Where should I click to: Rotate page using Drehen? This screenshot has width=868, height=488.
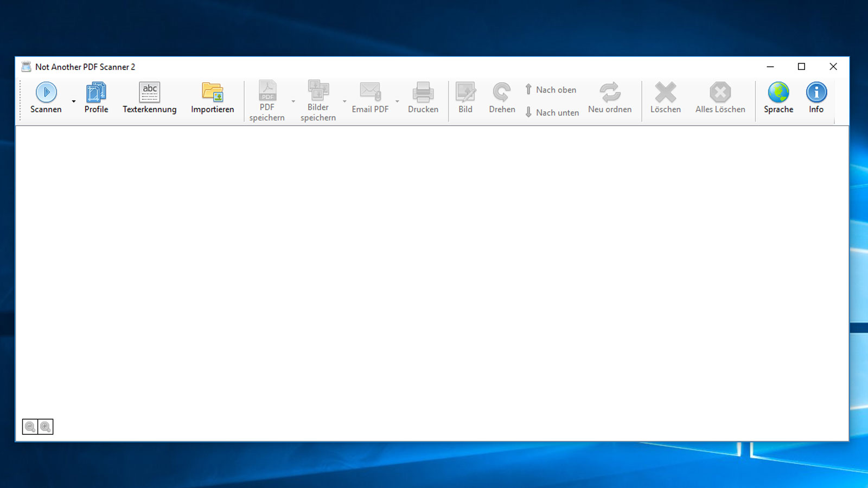(501, 98)
